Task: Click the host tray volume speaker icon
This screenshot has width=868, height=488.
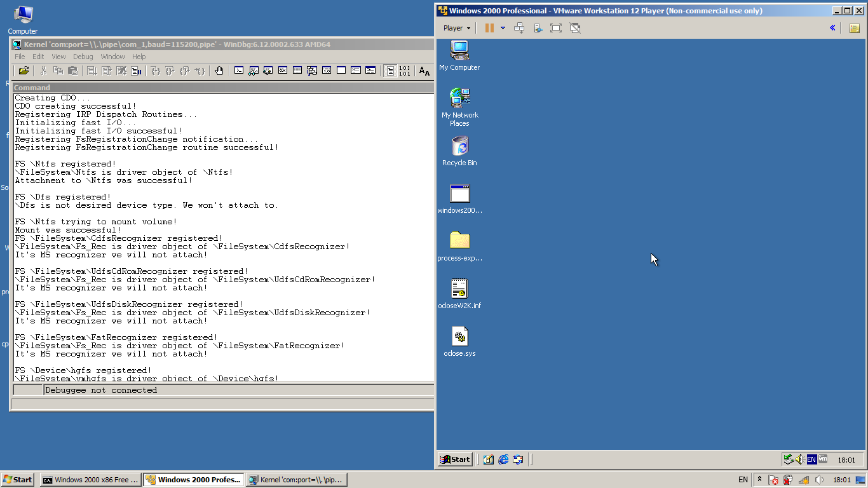Action: pyautogui.click(x=819, y=480)
